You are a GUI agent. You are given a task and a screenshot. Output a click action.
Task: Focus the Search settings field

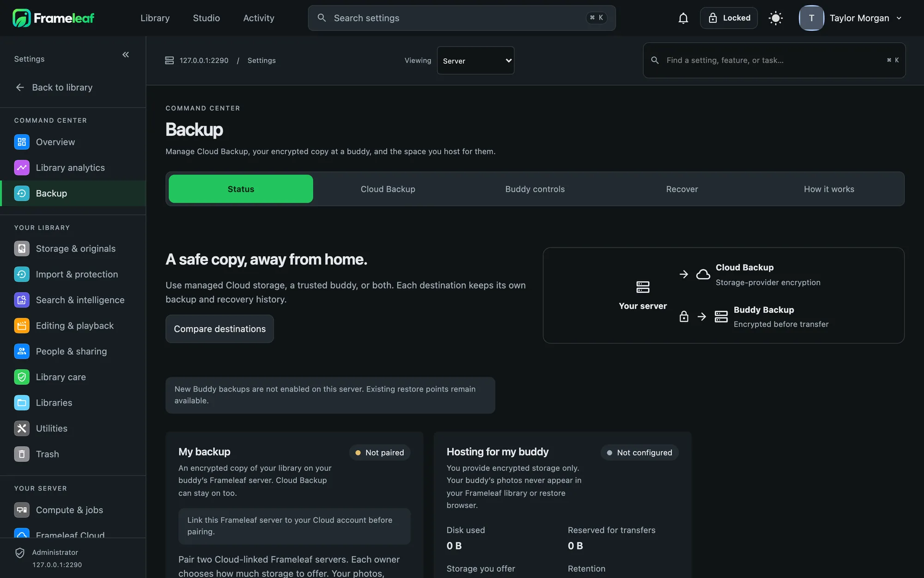pos(462,18)
